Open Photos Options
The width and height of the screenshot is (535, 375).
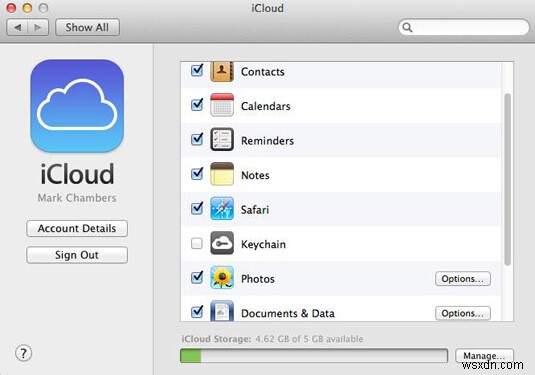pyautogui.click(x=463, y=279)
